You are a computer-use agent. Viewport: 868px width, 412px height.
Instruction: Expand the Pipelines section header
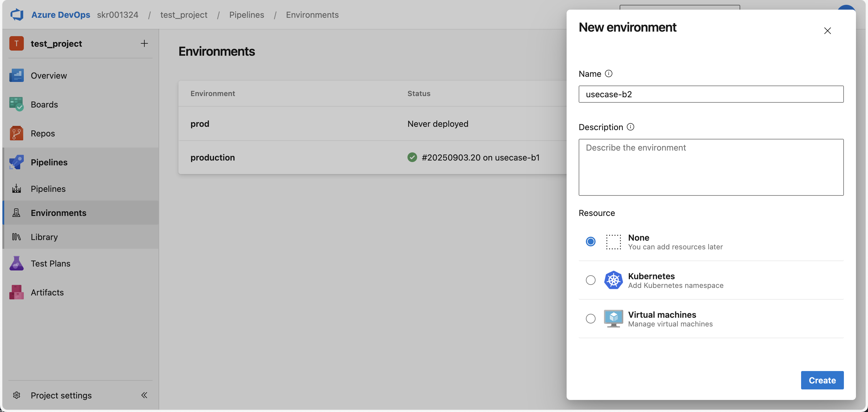[49, 162]
